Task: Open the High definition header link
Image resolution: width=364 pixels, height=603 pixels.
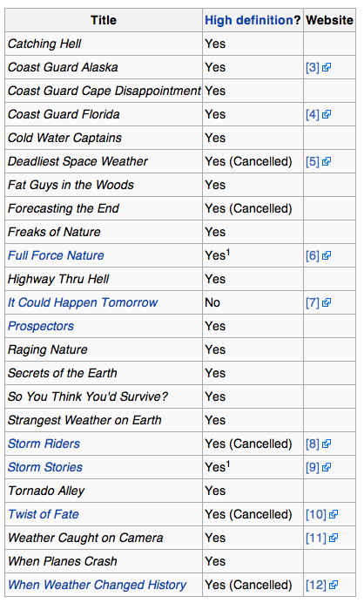Action: coord(249,20)
